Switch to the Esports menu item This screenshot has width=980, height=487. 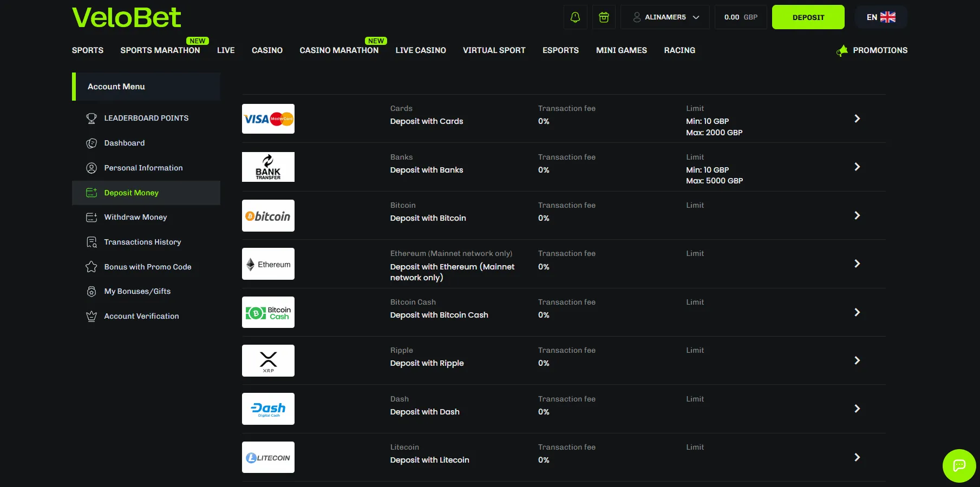click(x=560, y=50)
